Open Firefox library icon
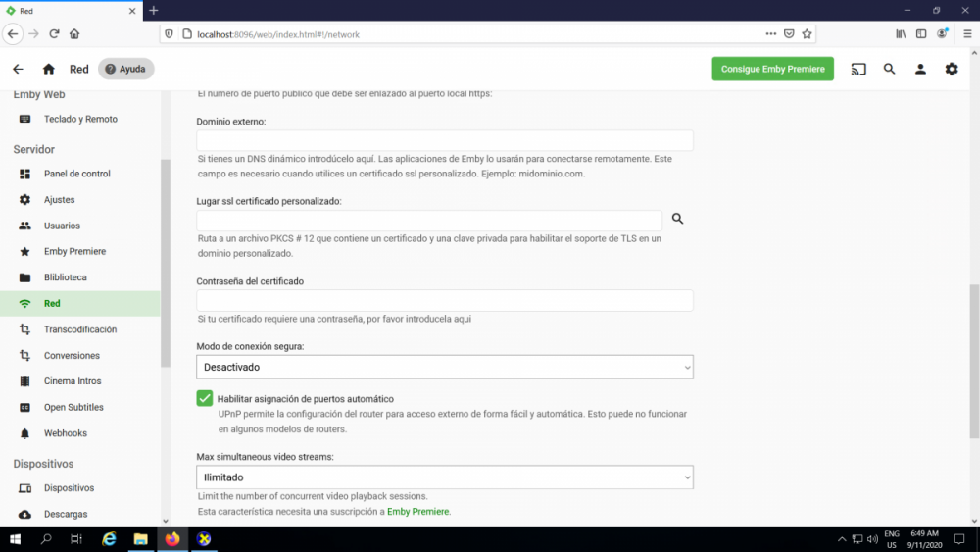The image size is (980, 552). click(x=901, y=33)
